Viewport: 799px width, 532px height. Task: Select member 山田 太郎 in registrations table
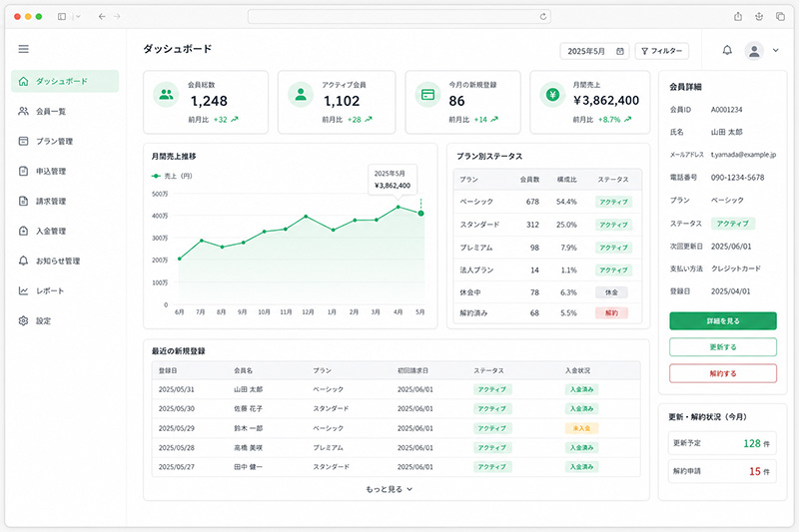pyautogui.click(x=248, y=389)
